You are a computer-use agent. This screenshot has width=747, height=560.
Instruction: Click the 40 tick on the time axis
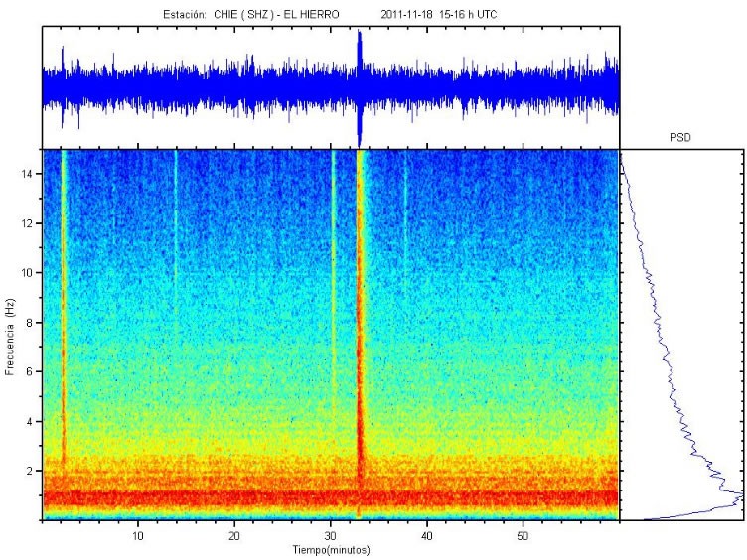click(x=426, y=535)
